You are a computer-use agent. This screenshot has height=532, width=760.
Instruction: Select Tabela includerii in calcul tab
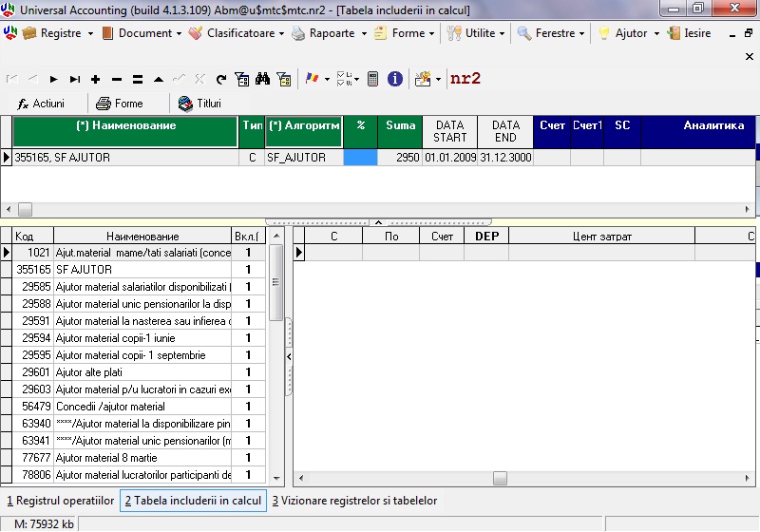pyautogui.click(x=193, y=501)
